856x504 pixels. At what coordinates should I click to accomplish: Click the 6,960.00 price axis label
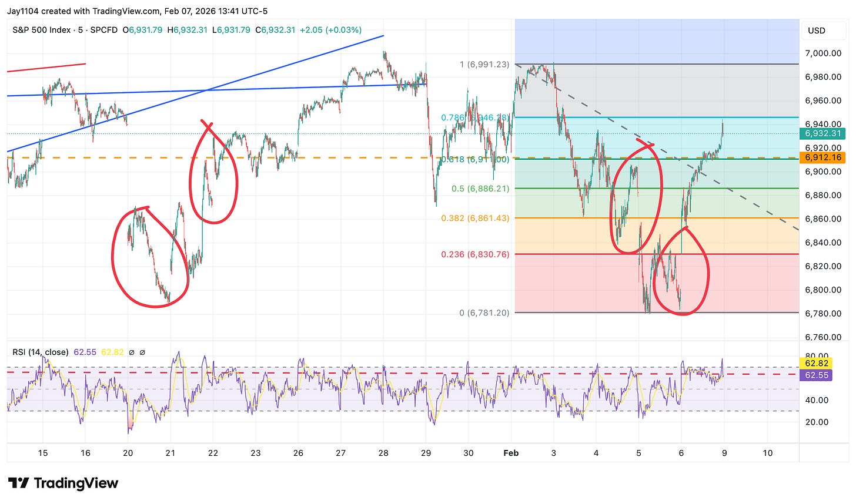(x=823, y=100)
